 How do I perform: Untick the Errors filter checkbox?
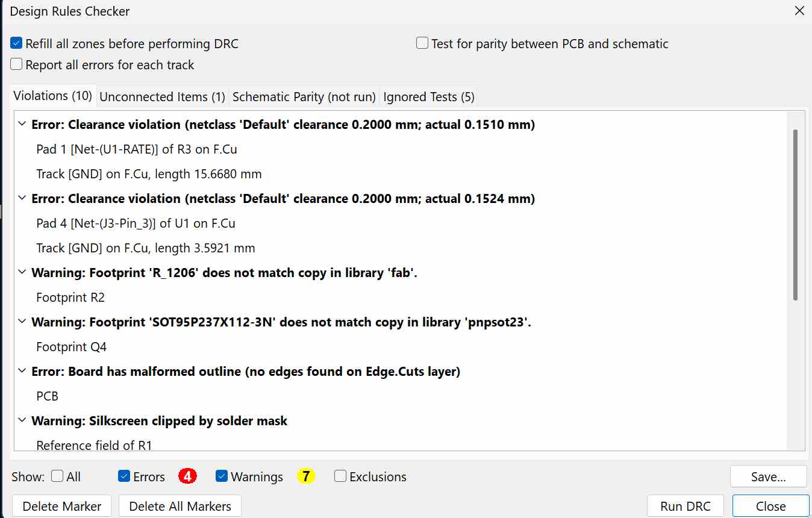[x=125, y=476]
